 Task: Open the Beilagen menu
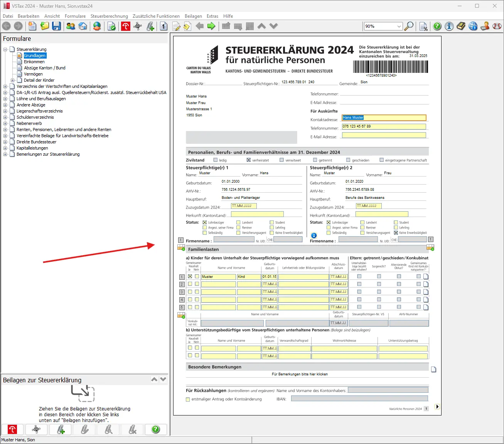(193, 16)
